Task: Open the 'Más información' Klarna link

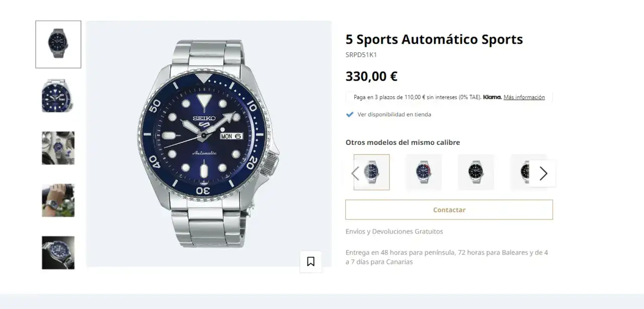Action: tap(524, 97)
